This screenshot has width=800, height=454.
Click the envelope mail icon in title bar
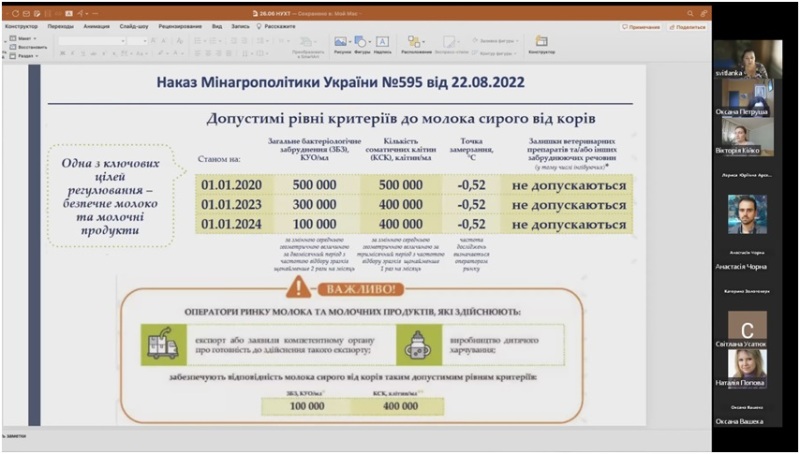[27, 14]
